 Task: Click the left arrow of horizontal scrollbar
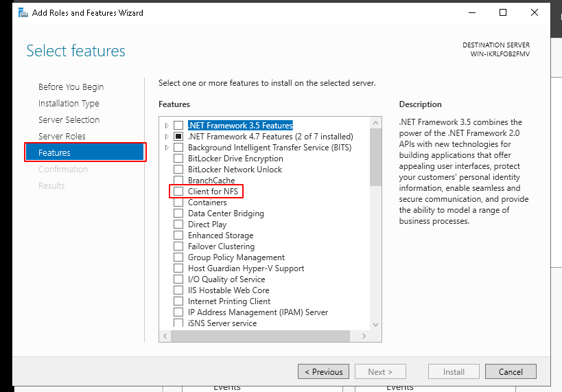tap(165, 336)
